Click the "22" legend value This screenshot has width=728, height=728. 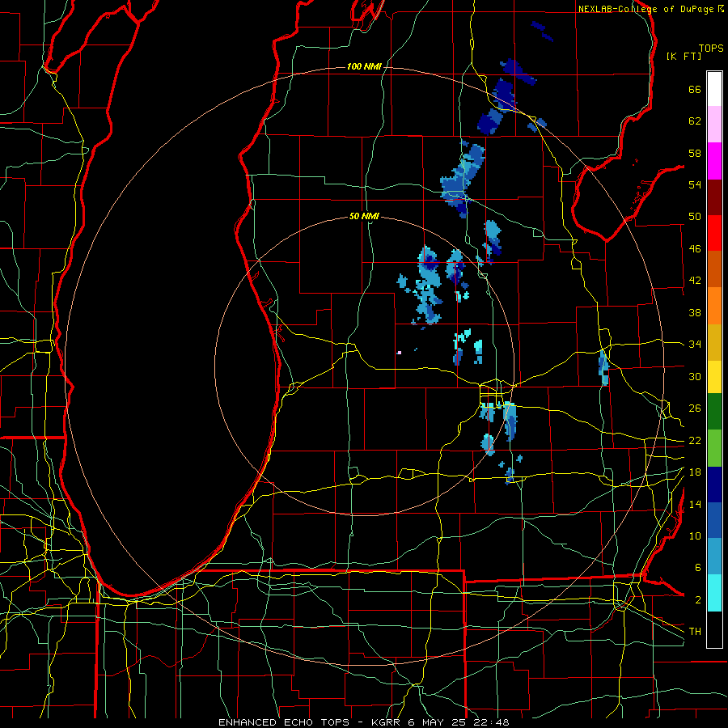point(695,440)
